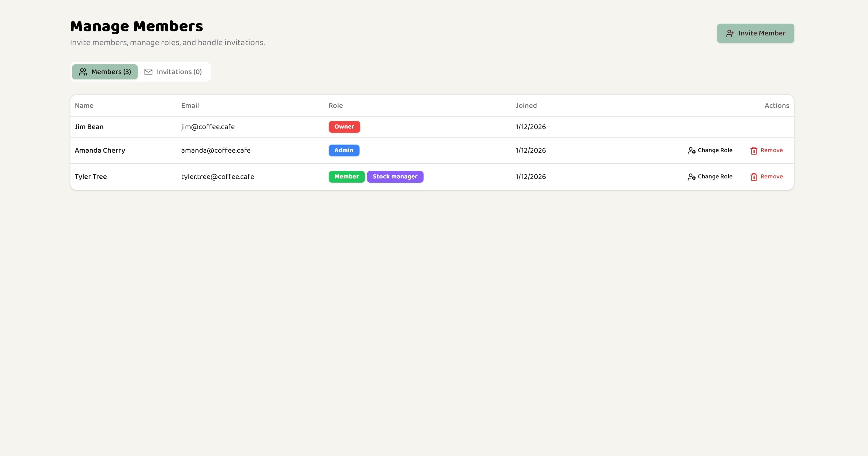Click the Invite Member button
The image size is (868, 456).
tap(755, 33)
